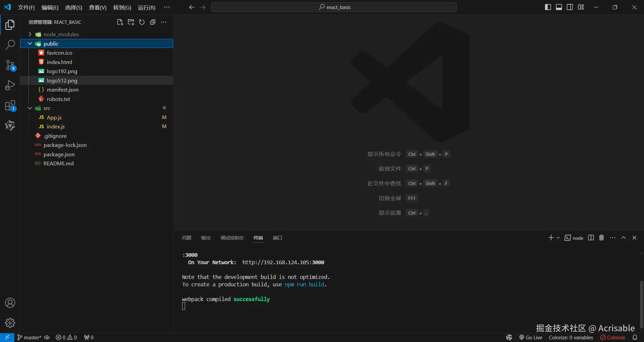This screenshot has height=342, width=644.
Task: Toggle Colorize in status bar
Action: pos(613,338)
